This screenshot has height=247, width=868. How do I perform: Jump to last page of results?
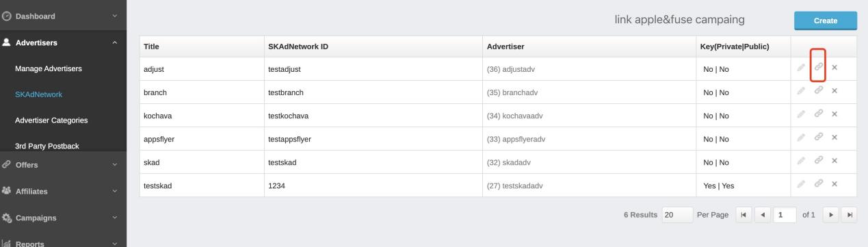coord(850,215)
